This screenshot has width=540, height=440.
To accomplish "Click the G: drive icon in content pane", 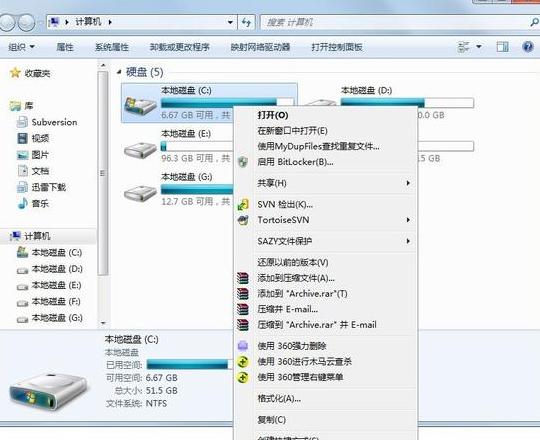I will click(x=140, y=193).
